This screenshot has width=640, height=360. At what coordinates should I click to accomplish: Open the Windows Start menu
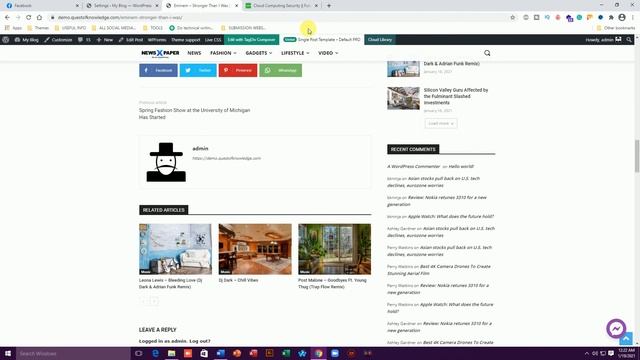tap(8, 353)
